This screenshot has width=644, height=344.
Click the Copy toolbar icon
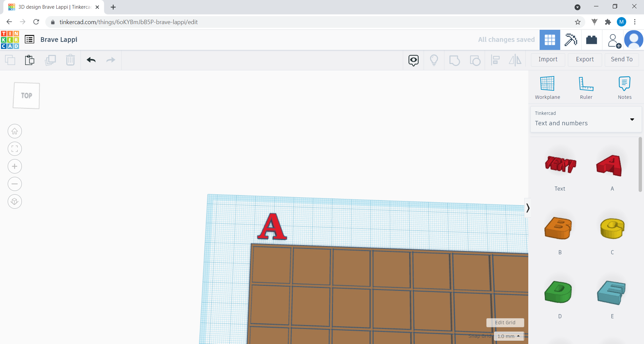click(x=10, y=60)
